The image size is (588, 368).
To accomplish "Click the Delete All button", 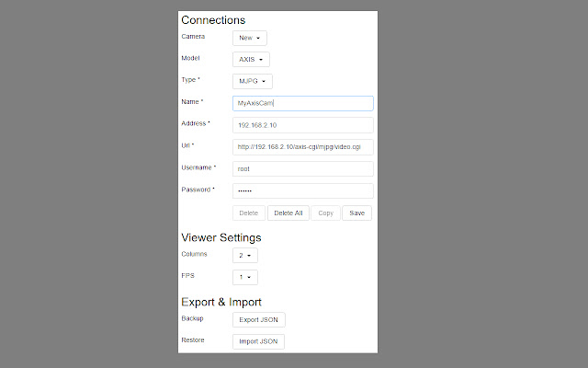I will point(288,213).
